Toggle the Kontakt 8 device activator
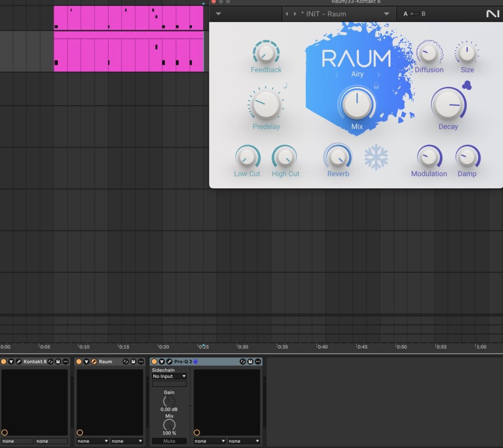The image size is (503, 448). tap(4, 362)
